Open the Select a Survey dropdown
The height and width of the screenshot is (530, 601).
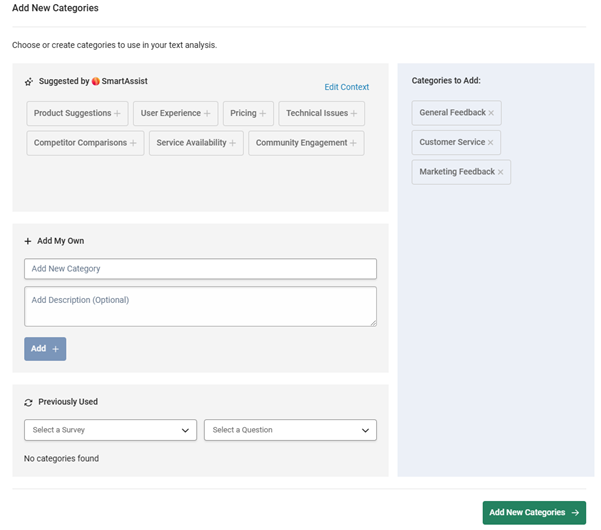(110, 430)
